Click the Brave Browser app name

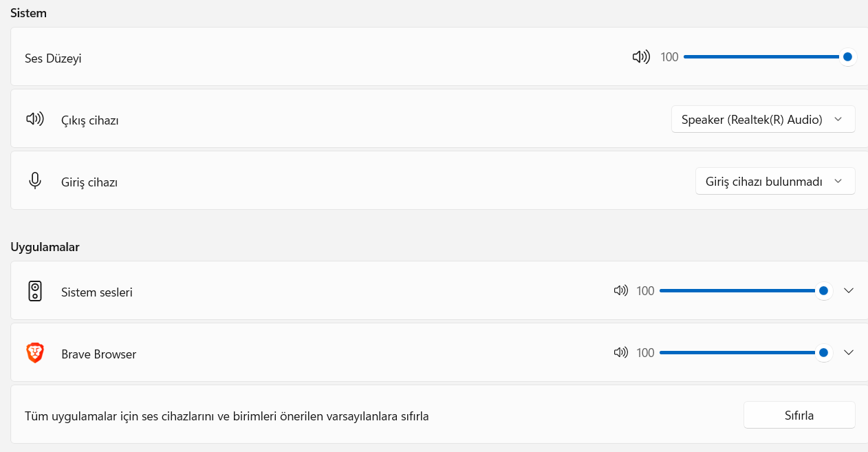(x=99, y=354)
